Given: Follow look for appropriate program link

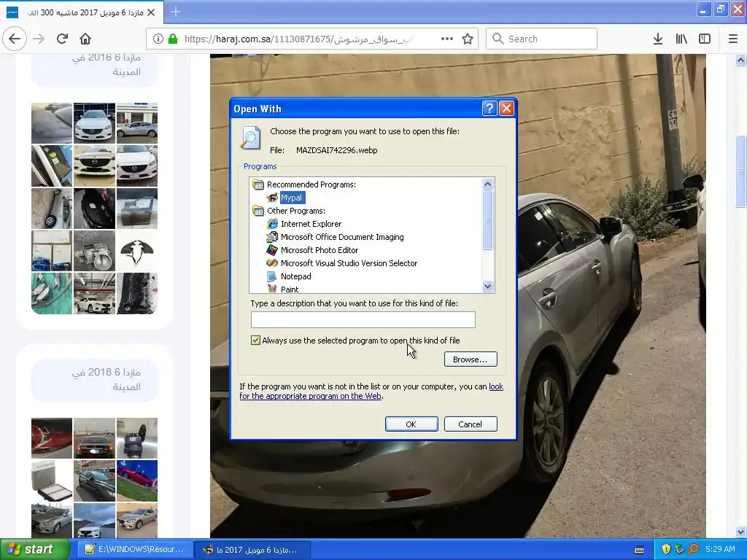Looking at the screenshot, I should tap(311, 396).
